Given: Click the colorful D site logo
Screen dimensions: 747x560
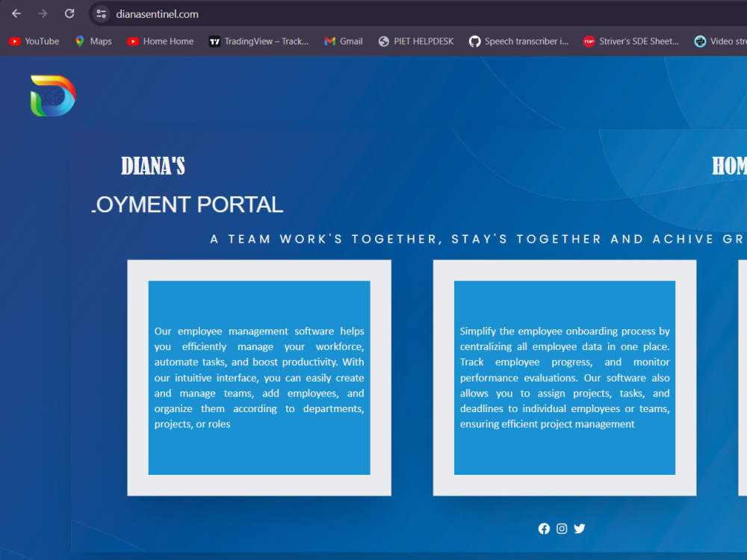Looking at the screenshot, I should pos(53,96).
